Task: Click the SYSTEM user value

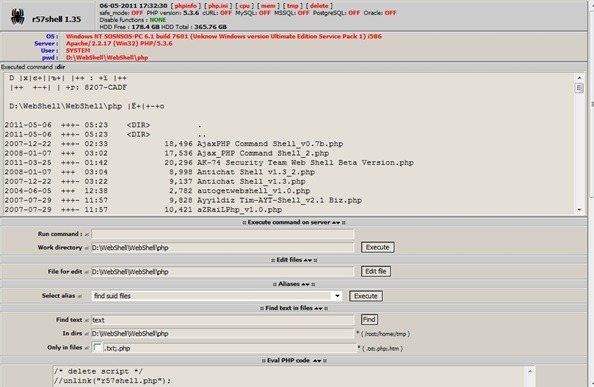Action: pyautogui.click(x=78, y=50)
